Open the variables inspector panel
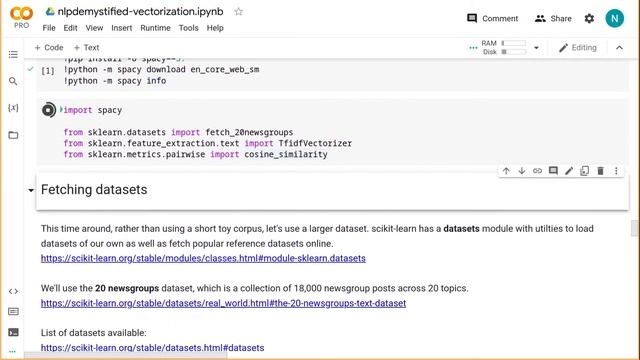 pyautogui.click(x=13, y=108)
